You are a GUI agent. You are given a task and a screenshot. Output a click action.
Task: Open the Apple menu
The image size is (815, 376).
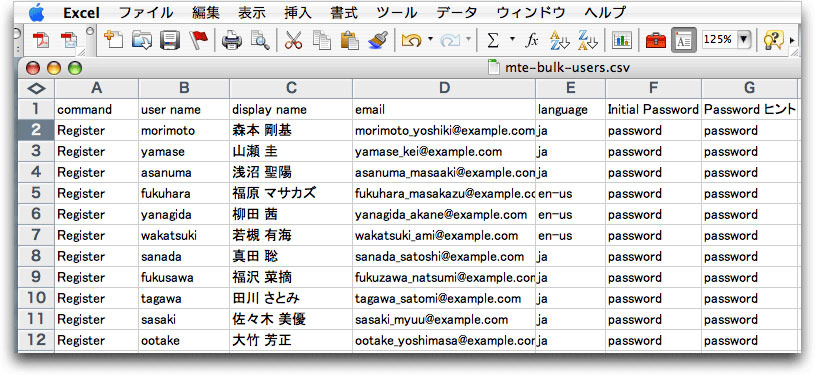(x=36, y=11)
